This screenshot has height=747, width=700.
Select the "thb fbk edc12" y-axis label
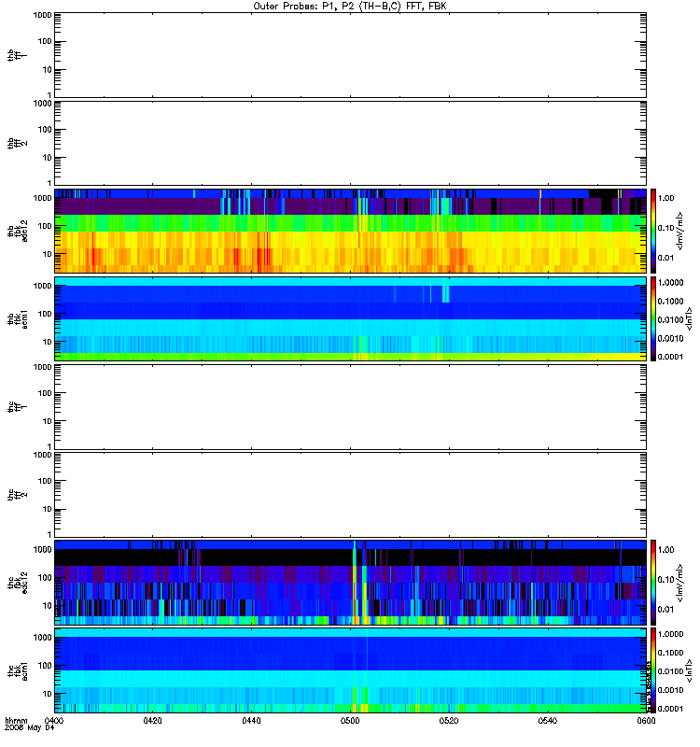(17, 231)
